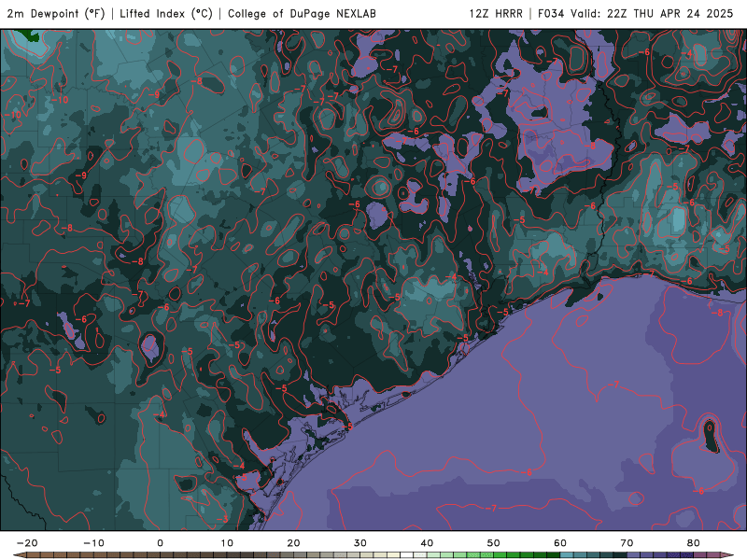
Task: Click the 80 label on the color scale
Action: pos(694,543)
